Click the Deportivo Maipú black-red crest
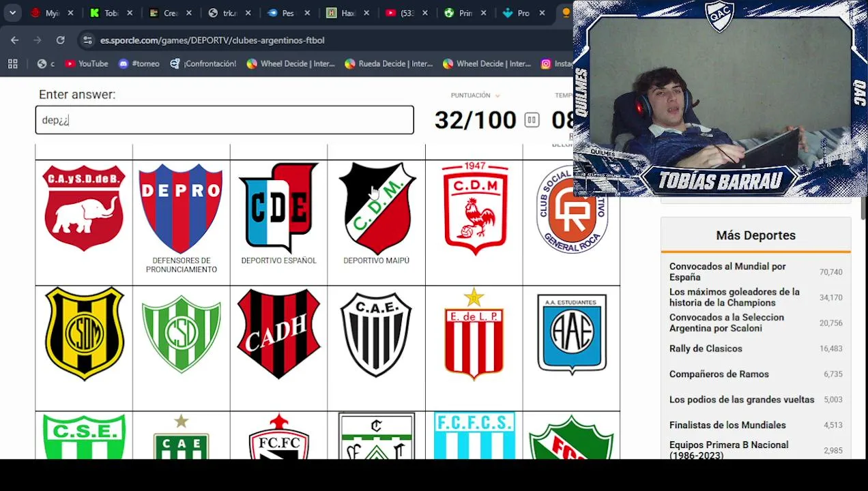This screenshot has height=491, width=868. coord(376,208)
